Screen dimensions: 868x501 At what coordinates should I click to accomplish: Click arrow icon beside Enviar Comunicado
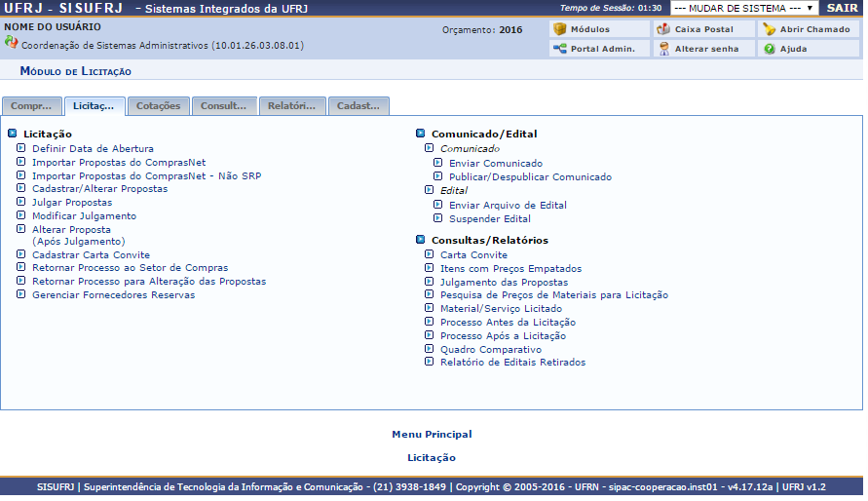click(x=437, y=163)
